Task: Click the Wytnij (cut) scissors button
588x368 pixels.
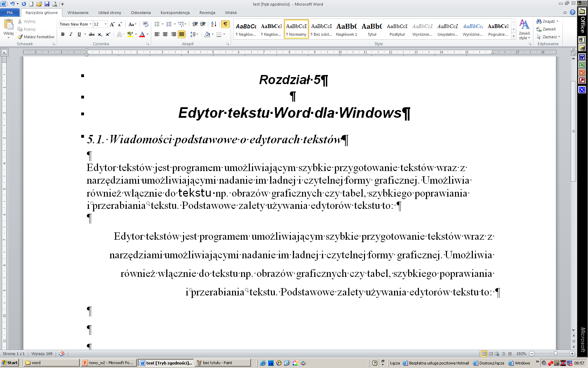Action: pyautogui.click(x=27, y=21)
